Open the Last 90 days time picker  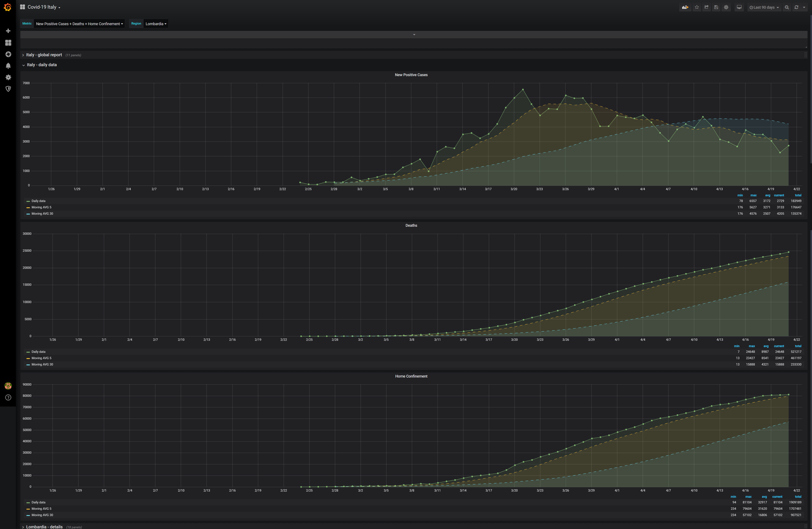tap(764, 7)
